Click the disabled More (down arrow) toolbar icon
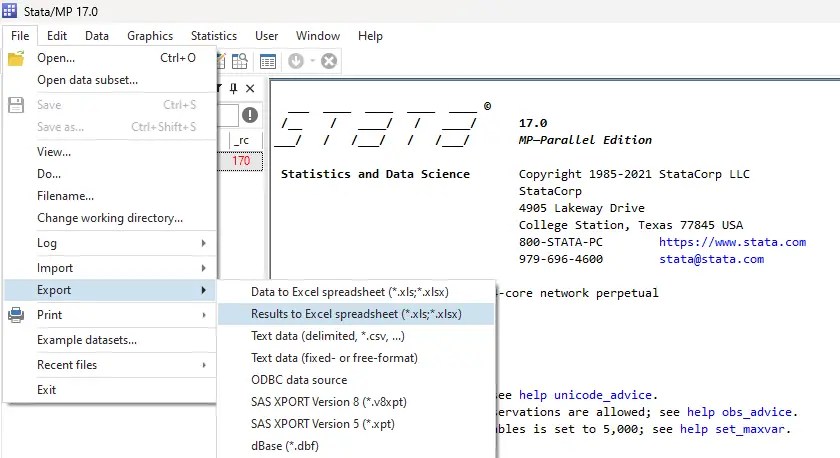The width and height of the screenshot is (840, 458). (296, 61)
